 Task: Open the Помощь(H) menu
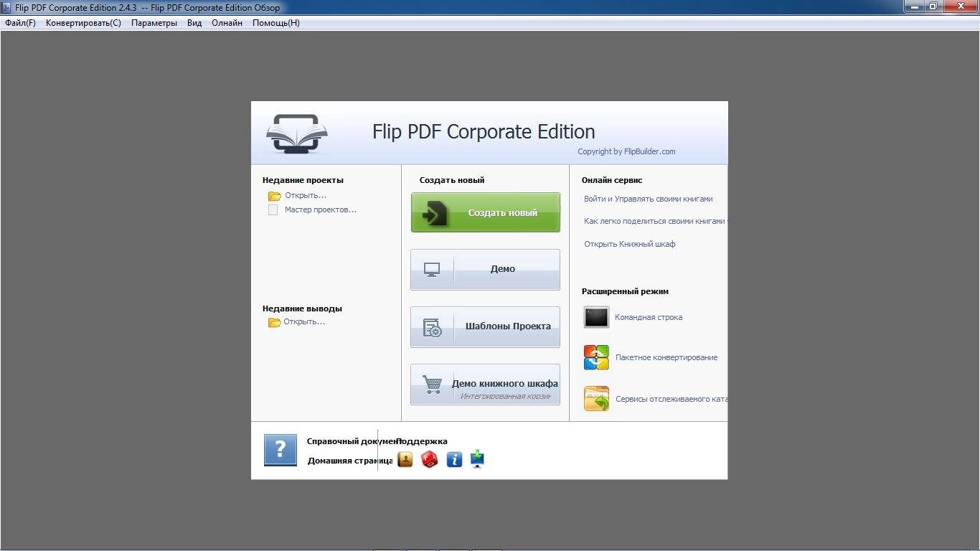[x=276, y=23]
